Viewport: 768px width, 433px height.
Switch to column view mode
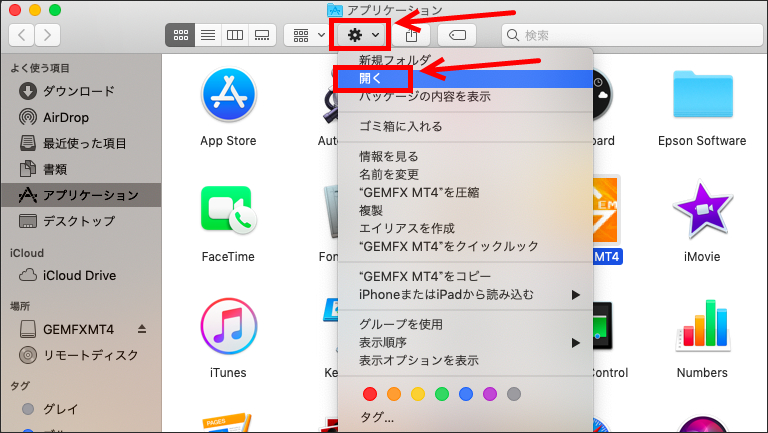click(235, 35)
